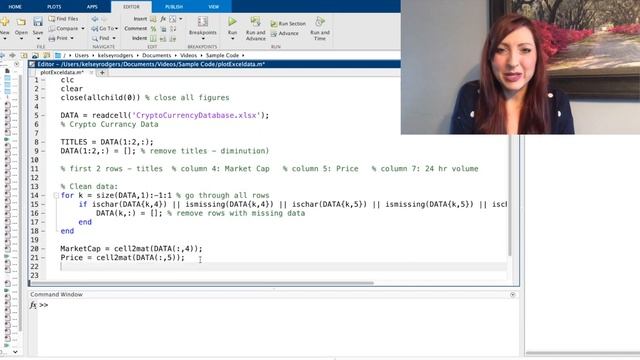Run the script with green Run arrow
The width and height of the screenshot is (640, 360).
pos(232,22)
